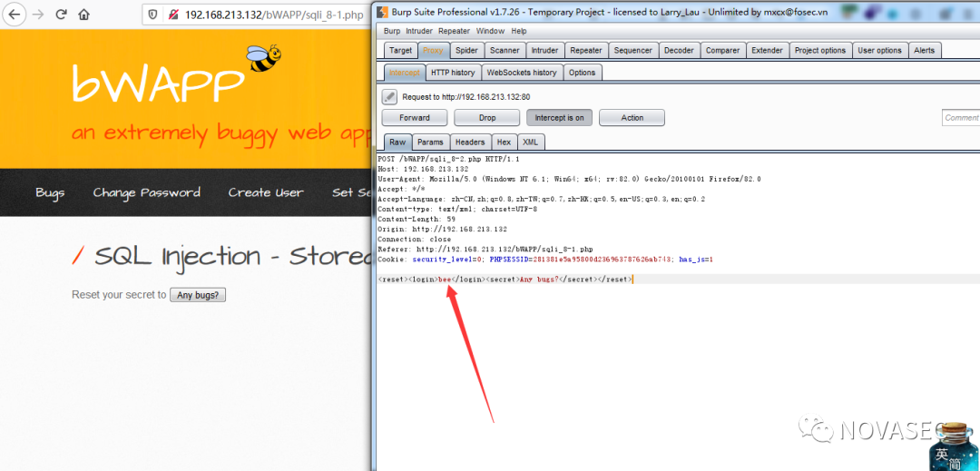The height and width of the screenshot is (471, 980).
Task: Click the tracking protection shield icon
Action: pyautogui.click(x=153, y=15)
